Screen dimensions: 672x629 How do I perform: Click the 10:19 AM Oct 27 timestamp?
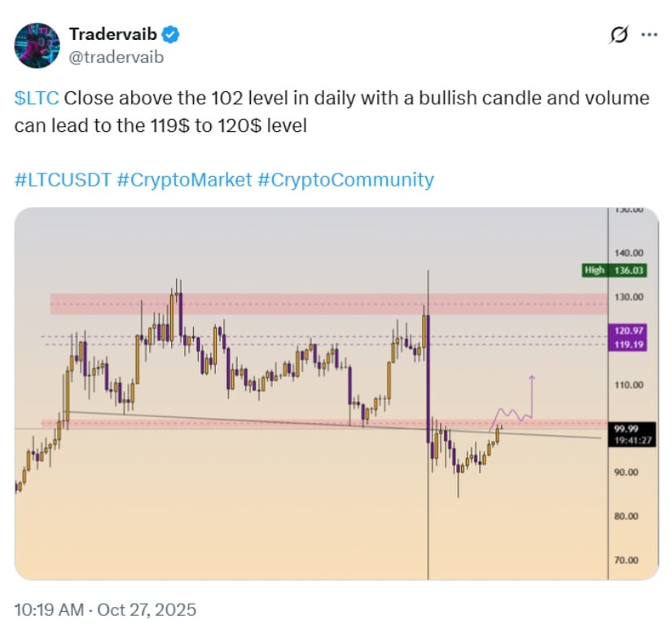pyautogui.click(x=106, y=609)
